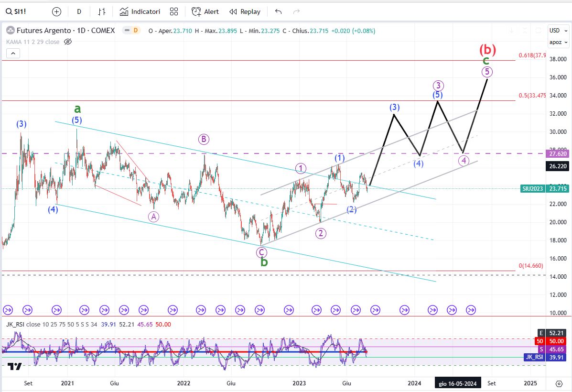Click the 27.620 purple price label
This screenshot has height=392, width=572.
point(557,153)
